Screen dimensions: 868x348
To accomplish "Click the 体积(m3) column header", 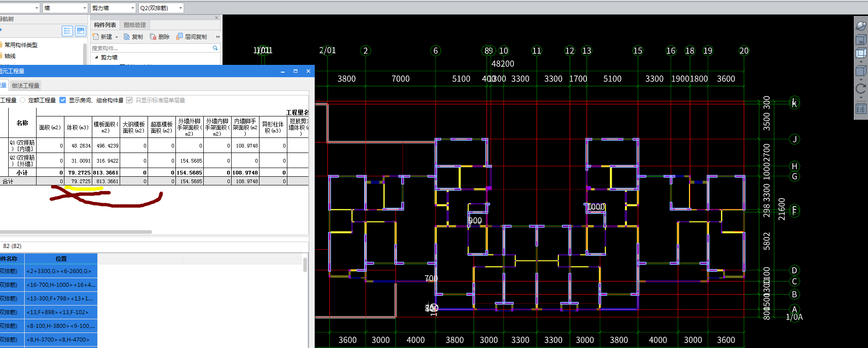I will (78, 127).
